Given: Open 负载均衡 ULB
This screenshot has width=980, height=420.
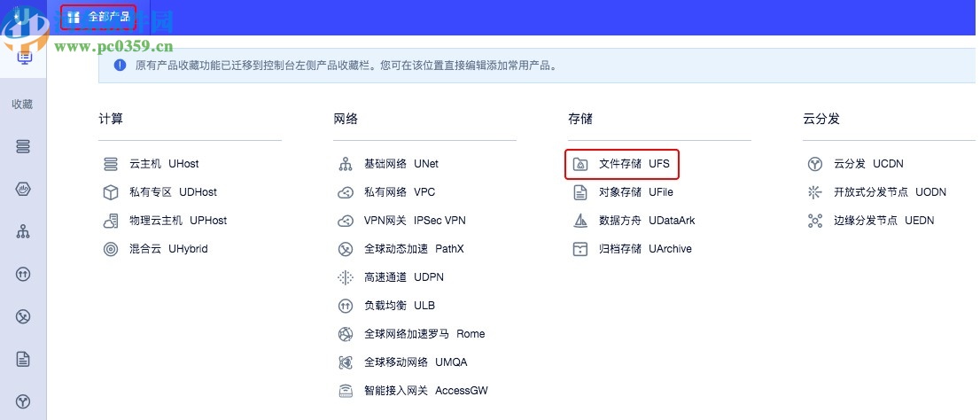Looking at the screenshot, I should click(400, 306).
